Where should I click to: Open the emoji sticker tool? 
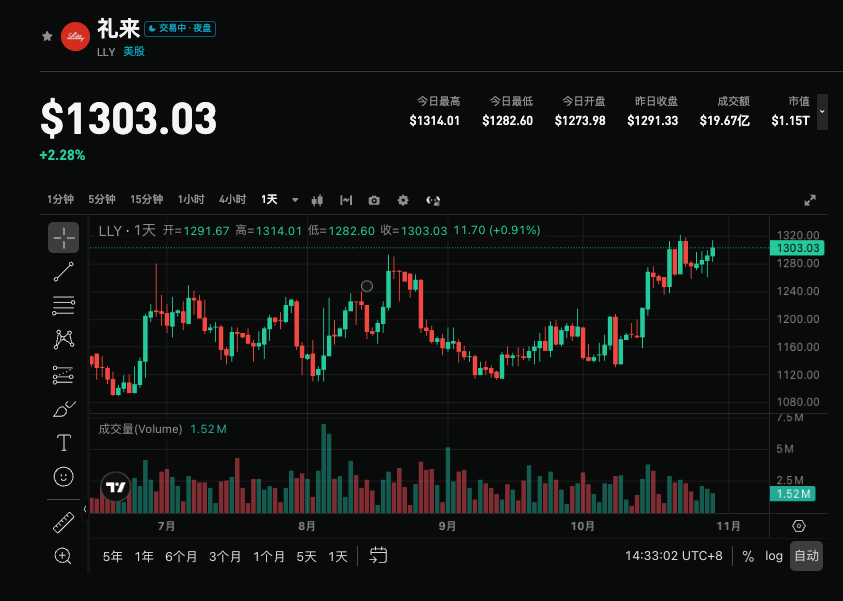coord(63,476)
